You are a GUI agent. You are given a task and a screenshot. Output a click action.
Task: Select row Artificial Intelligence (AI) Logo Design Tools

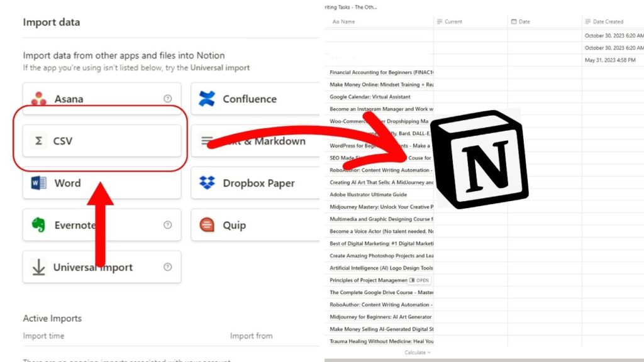(381, 268)
